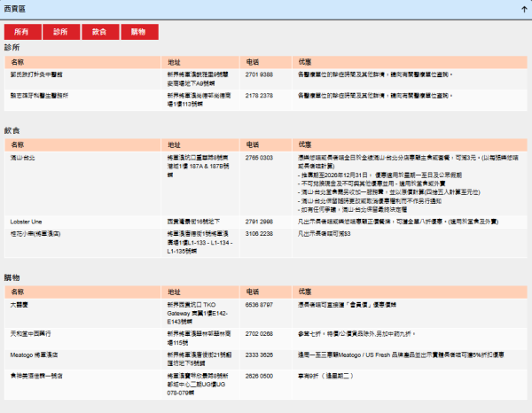The width and height of the screenshot is (532, 413).
Task: Click the name in the 2701 9388 row
Action: (x=36, y=74)
